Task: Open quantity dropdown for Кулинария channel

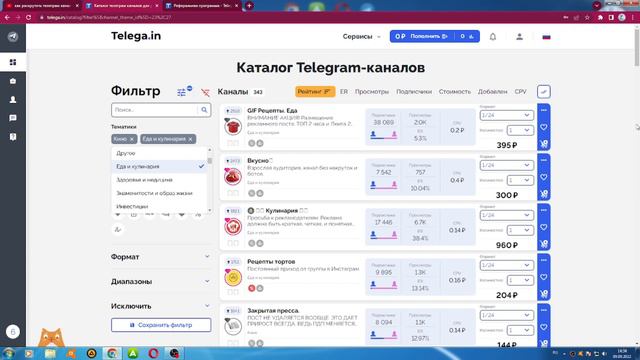Action: point(520,230)
